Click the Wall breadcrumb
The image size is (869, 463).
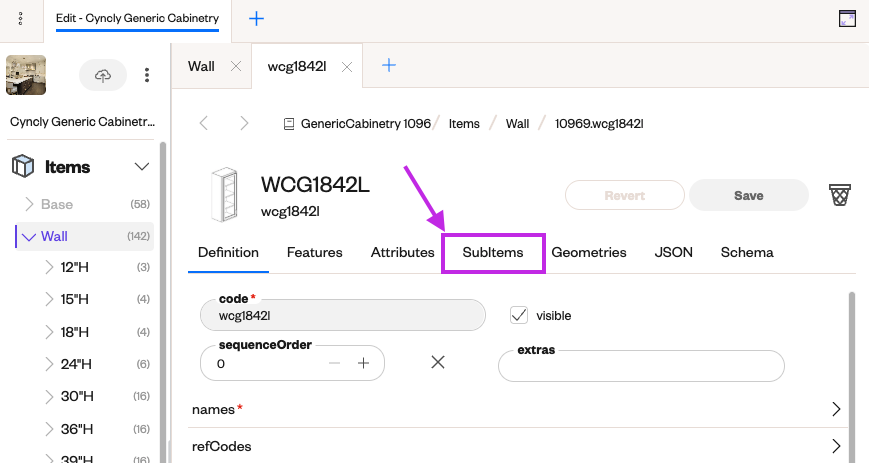[517, 124]
